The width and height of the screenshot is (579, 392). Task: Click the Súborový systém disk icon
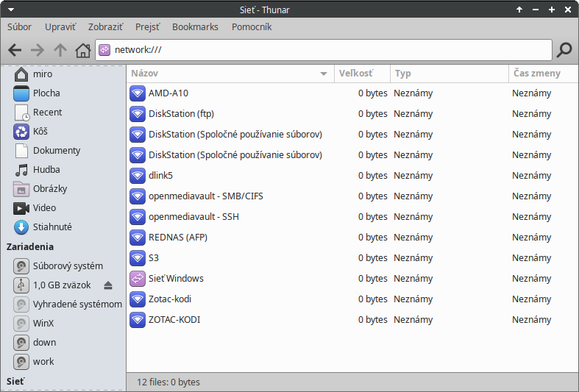(21, 266)
